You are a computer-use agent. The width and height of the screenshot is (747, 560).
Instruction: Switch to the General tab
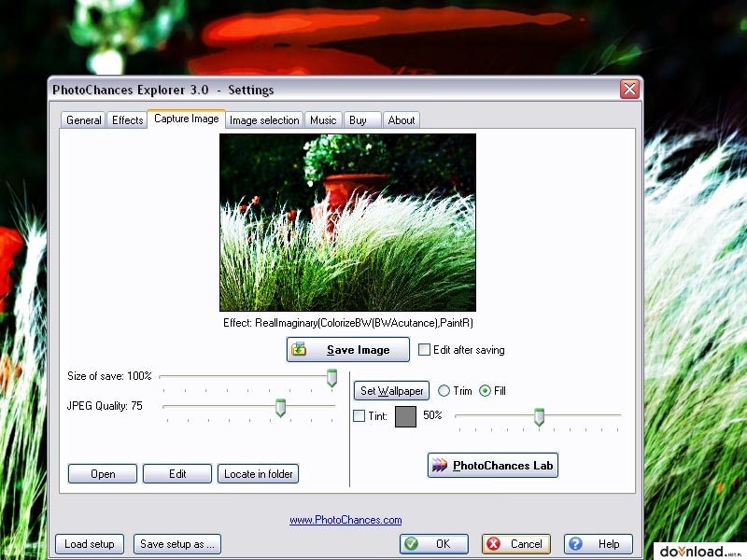84,120
